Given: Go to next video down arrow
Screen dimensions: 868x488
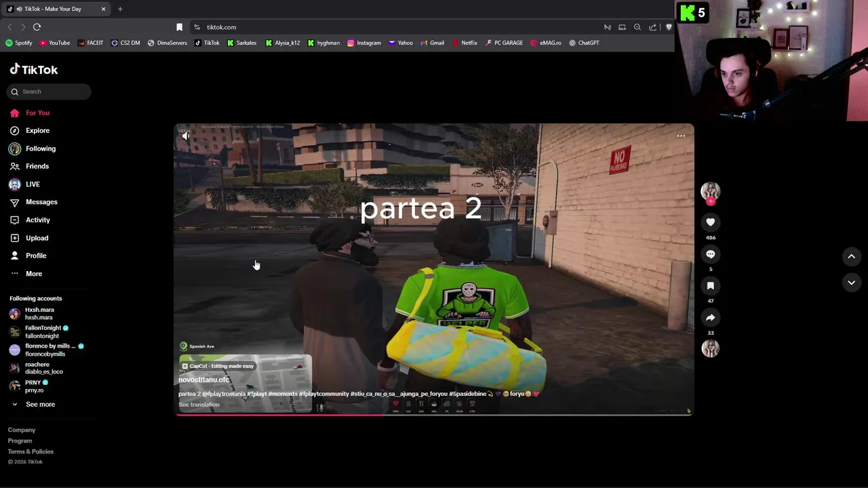Looking at the screenshot, I should pyautogui.click(x=851, y=282).
